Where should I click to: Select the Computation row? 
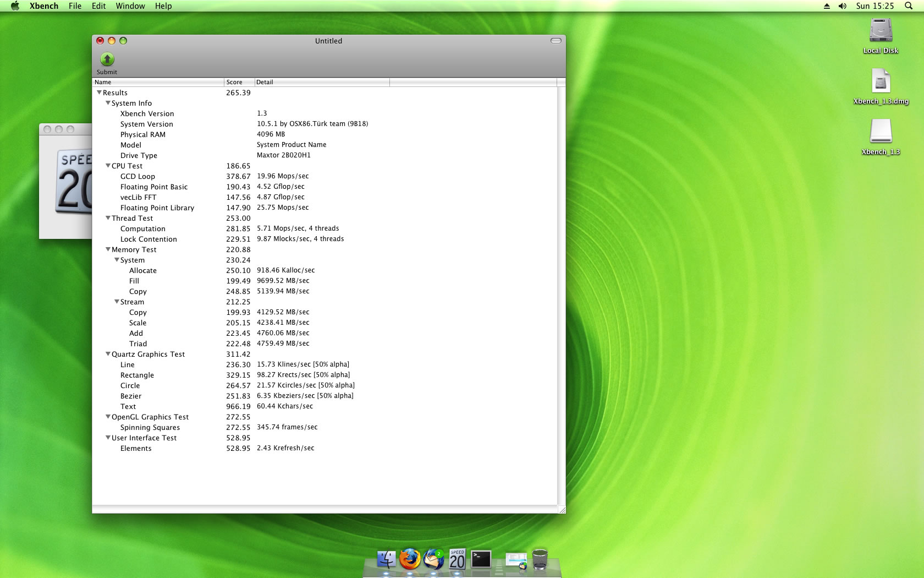click(324, 228)
